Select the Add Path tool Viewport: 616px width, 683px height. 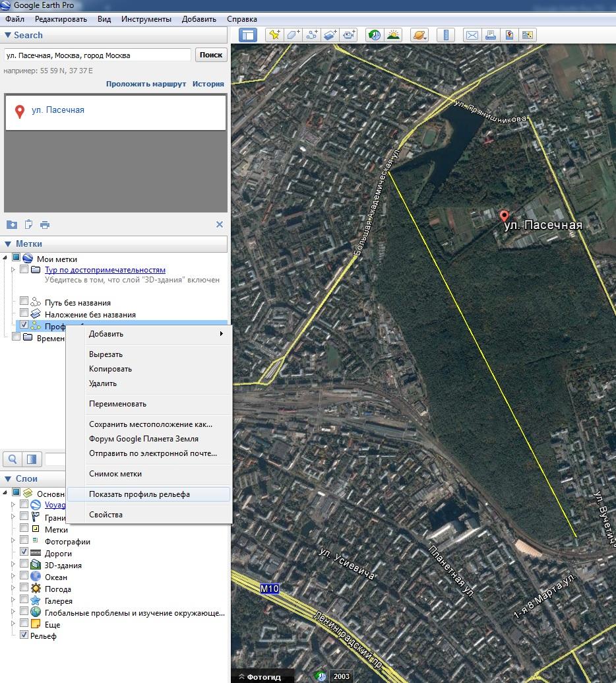click(x=312, y=36)
